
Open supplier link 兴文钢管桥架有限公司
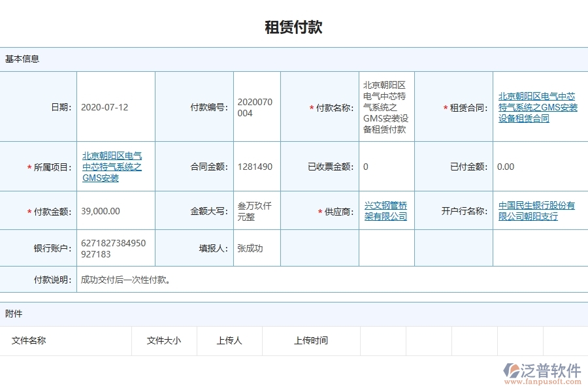[x=385, y=210]
